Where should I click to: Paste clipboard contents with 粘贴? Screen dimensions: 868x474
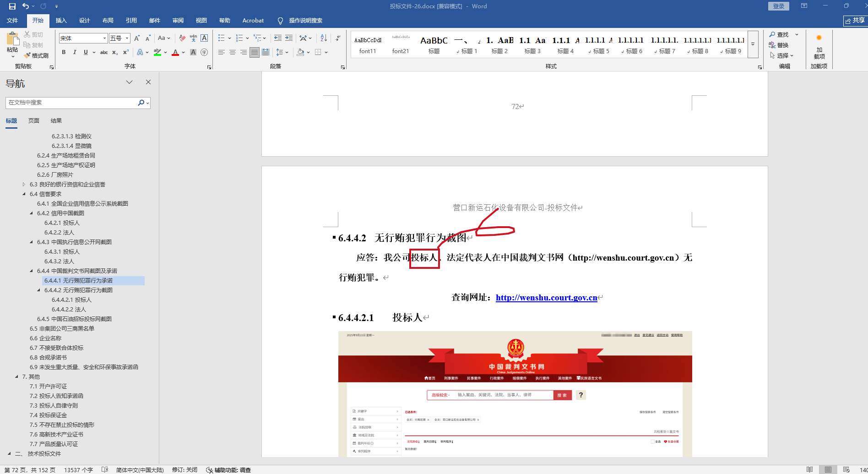tap(12, 44)
